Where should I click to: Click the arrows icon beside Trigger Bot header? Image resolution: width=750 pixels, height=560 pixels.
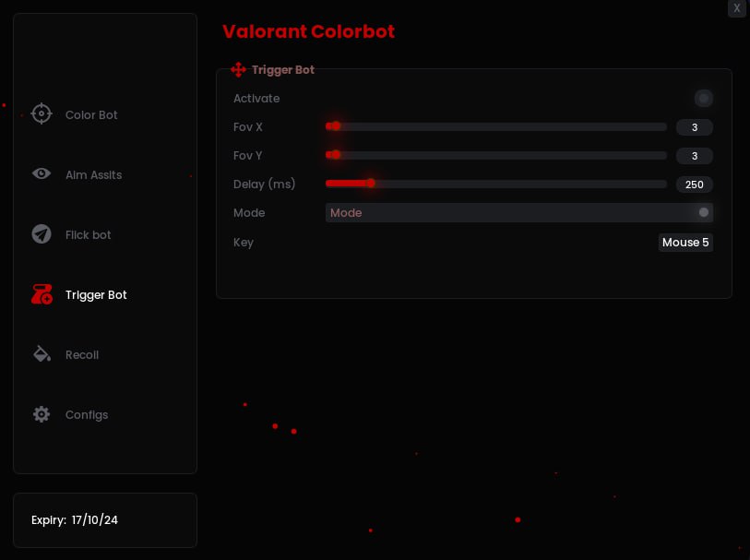[x=238, y=70]
